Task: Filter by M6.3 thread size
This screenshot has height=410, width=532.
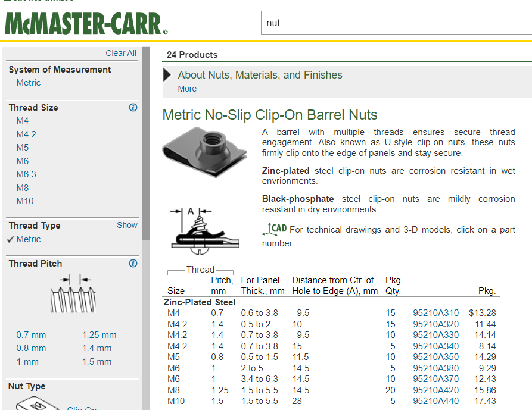Action: 26,174
